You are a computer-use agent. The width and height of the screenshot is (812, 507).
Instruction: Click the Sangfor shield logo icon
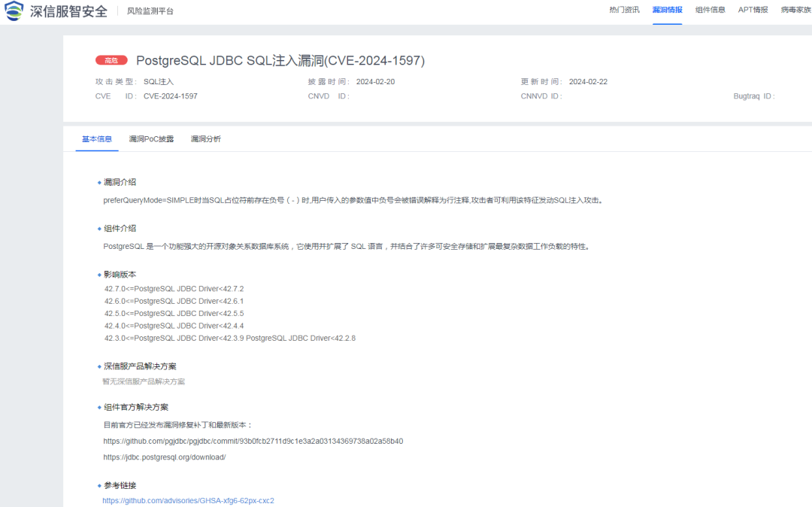[14, 11]
